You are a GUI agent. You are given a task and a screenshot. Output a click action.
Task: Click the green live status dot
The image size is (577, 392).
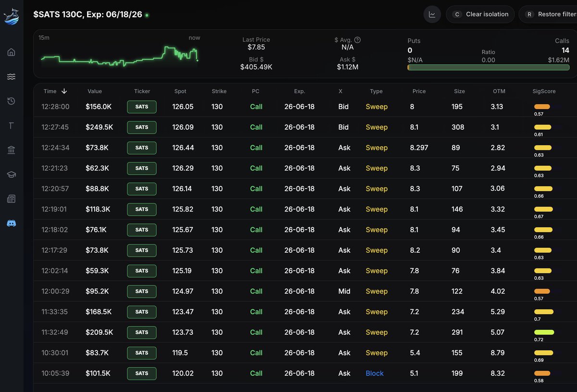pyautogui.click(x=147, y=15)
